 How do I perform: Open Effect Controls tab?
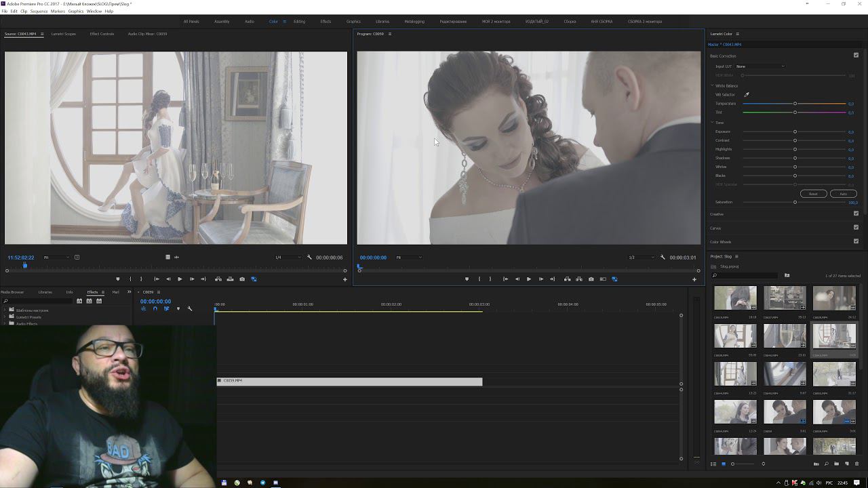point(102,34)
